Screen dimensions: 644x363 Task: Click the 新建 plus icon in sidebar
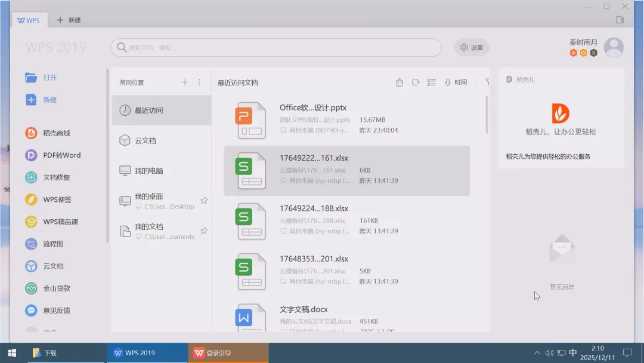point(31,100)
